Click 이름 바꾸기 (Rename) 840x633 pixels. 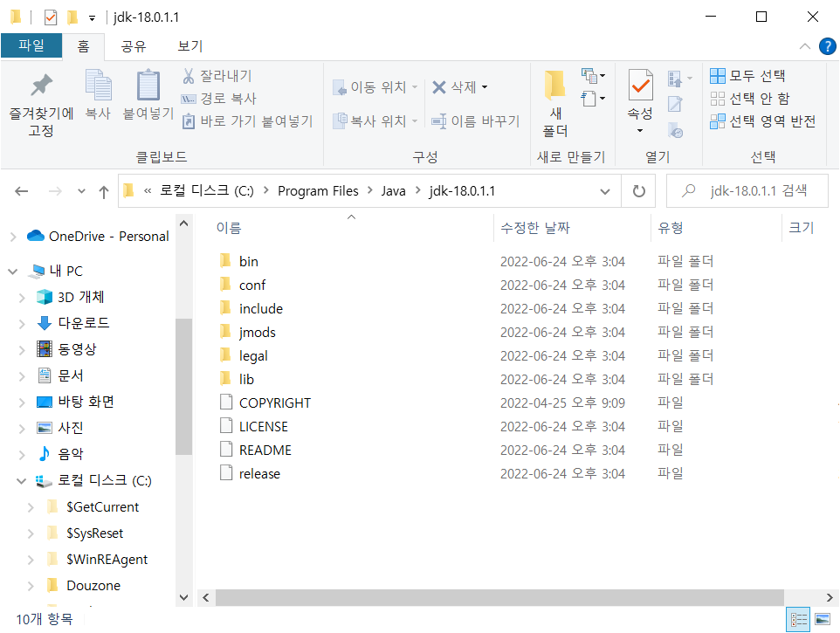click(476, 121)
